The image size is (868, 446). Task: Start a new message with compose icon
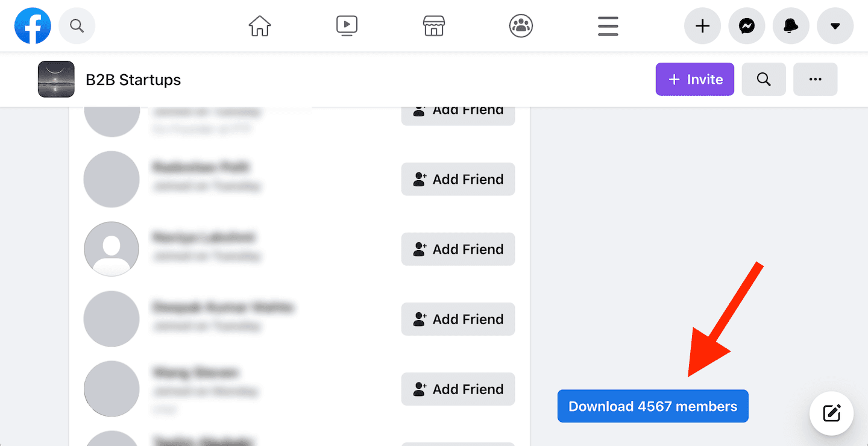tap(831, 413)
